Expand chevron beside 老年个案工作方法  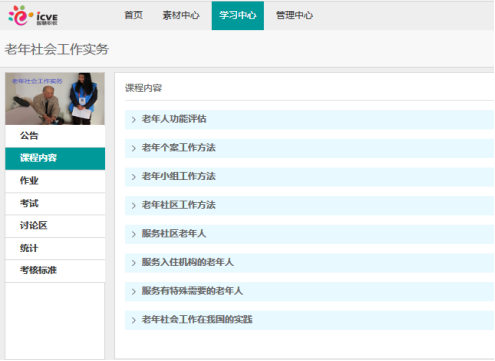click(x=134, y=148)
